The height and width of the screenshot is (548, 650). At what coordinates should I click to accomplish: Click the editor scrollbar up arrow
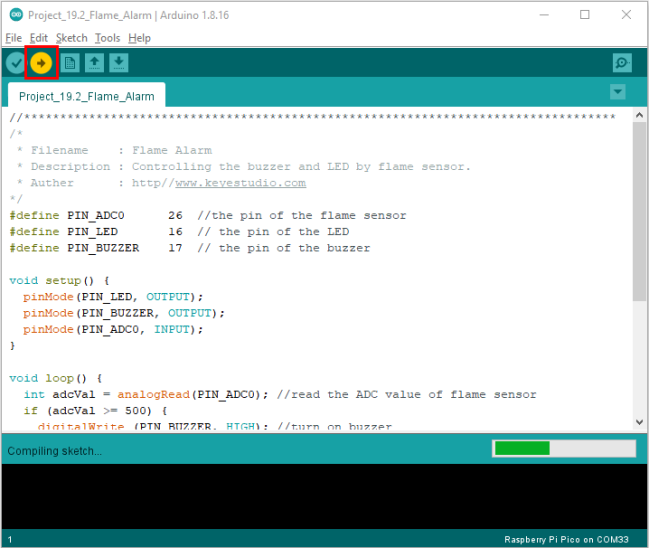point(639,115)
